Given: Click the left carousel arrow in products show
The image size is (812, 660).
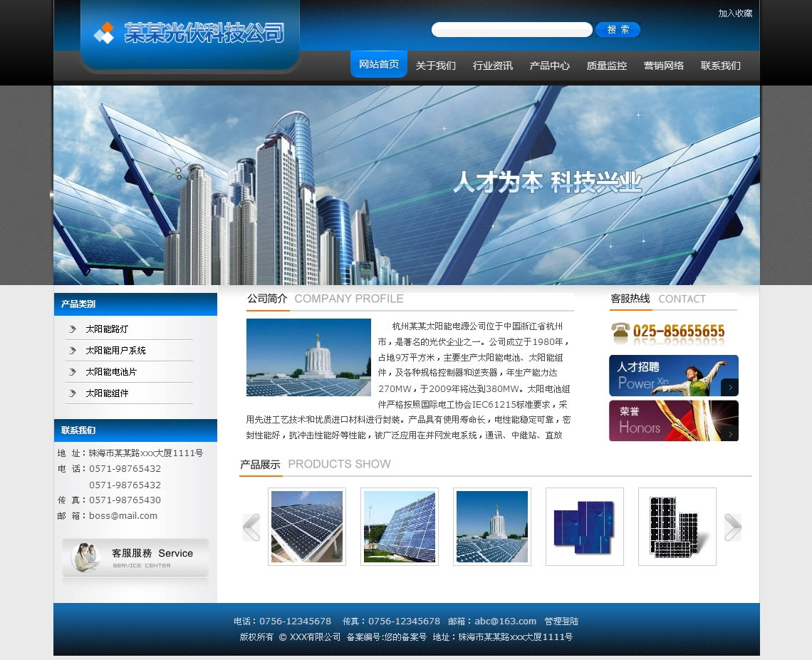Looking at the screenshot, I should pyautogui.click(x=251, y=527).
